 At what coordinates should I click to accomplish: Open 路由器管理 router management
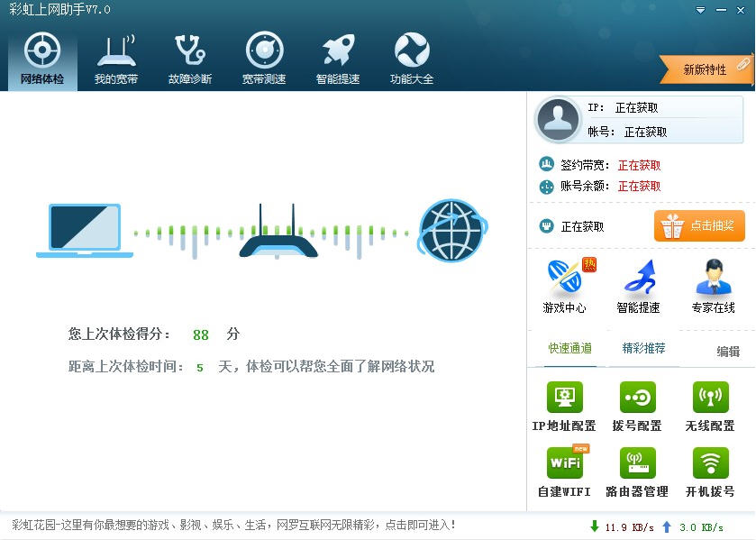pos(639,470)
